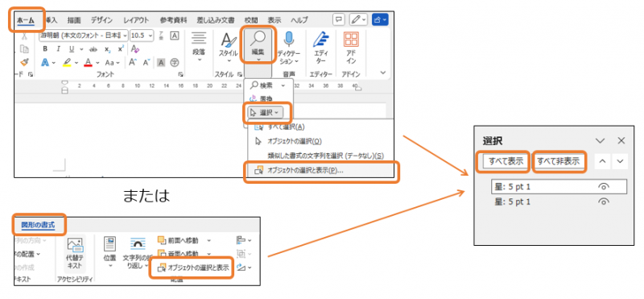The image size is (644, 299).
Task: Open the 選択 select dropdown
Action: tap(266, 112)
